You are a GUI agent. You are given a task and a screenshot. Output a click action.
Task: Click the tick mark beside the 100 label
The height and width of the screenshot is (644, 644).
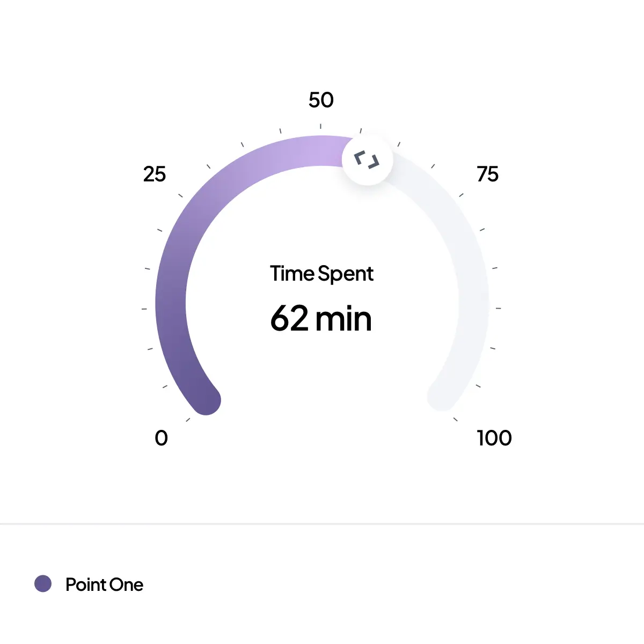click(x=456, y=420)
